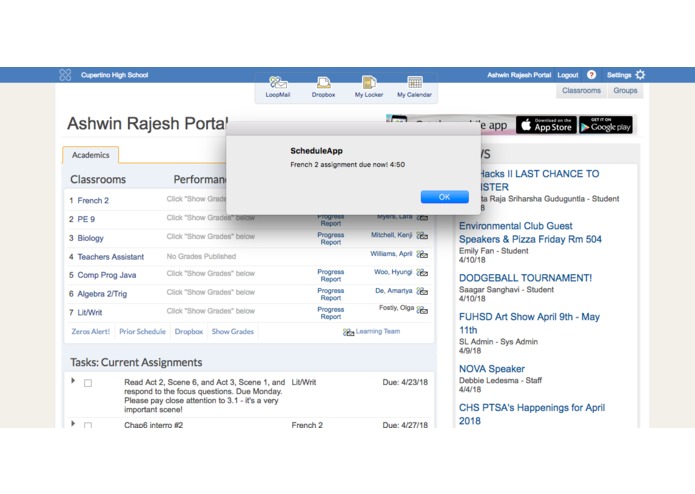Open the help question mark icon
The height and width of the screenshot is (494, 695).
[x=591, y=75]
